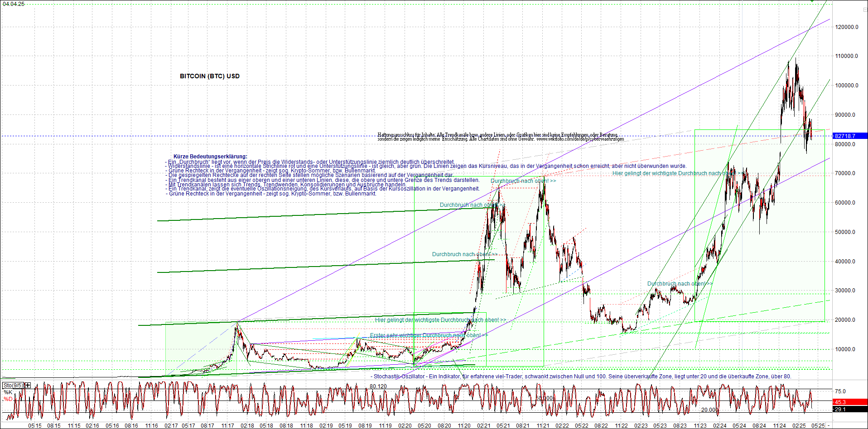The height and width of the screenshot is (429, 868).
Task: Click the 02 24 date axis label
Action: tap(719, 426)
